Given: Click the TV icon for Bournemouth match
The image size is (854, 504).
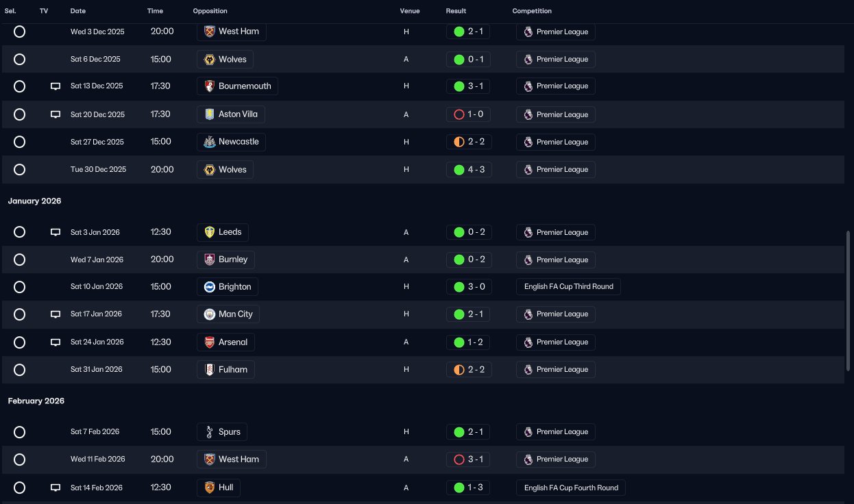Looking at the screenshot, I should 56,87.
